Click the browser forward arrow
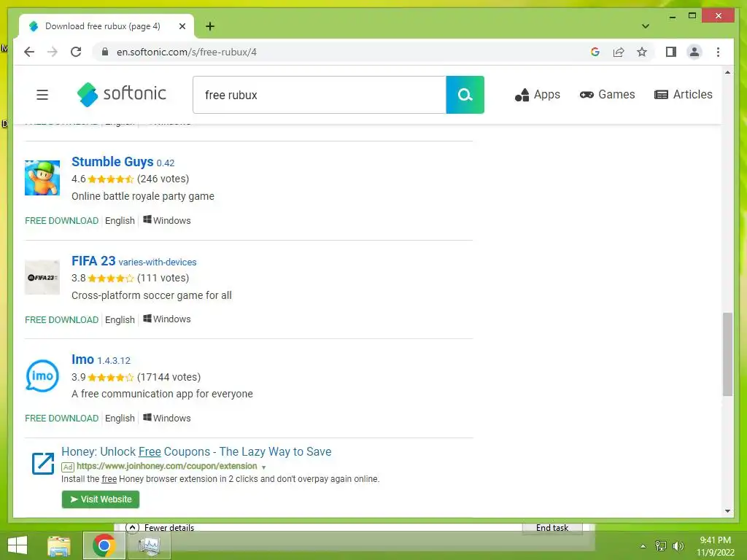 coord(53,52)
